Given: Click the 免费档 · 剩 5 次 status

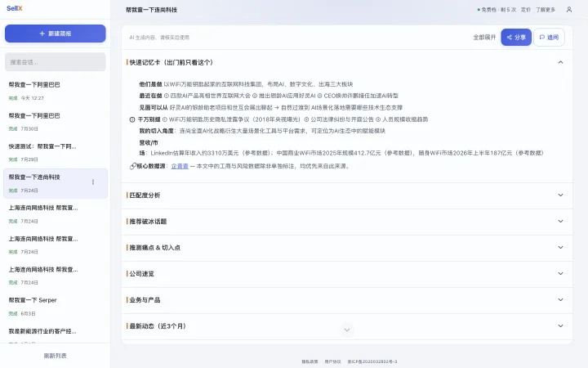Looking at the screenshot, I should pos(497,10).
